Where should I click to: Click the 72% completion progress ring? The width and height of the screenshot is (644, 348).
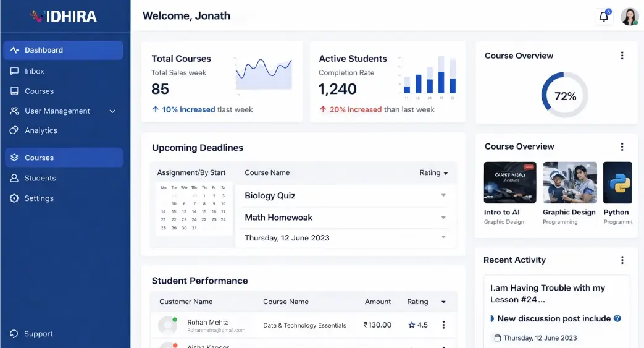tap(564, 96)
